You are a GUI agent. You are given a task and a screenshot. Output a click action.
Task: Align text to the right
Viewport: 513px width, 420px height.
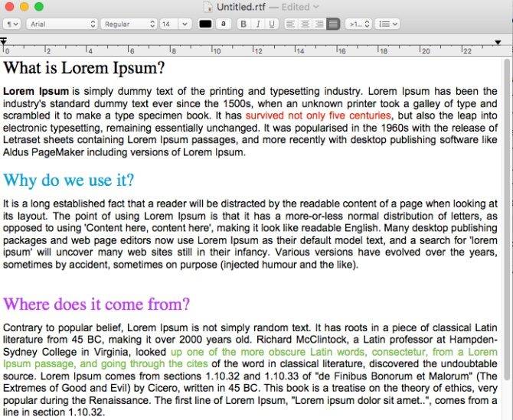(319, 24)
